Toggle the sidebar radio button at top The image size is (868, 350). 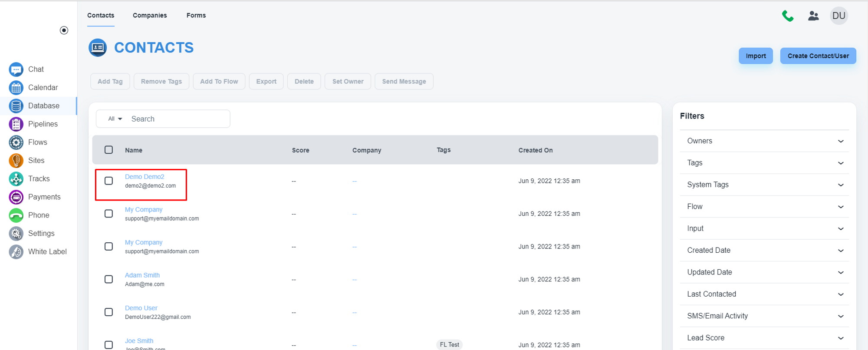(64, 30)
